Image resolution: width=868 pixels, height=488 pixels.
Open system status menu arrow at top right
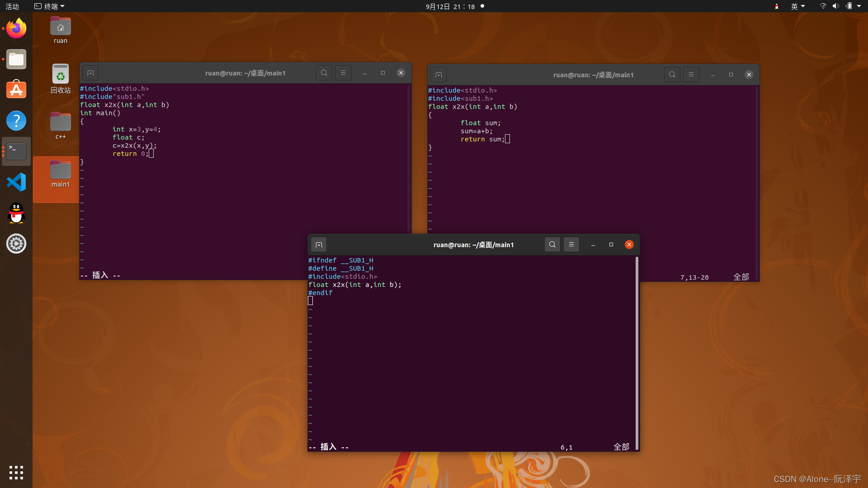tap(859, 6)
